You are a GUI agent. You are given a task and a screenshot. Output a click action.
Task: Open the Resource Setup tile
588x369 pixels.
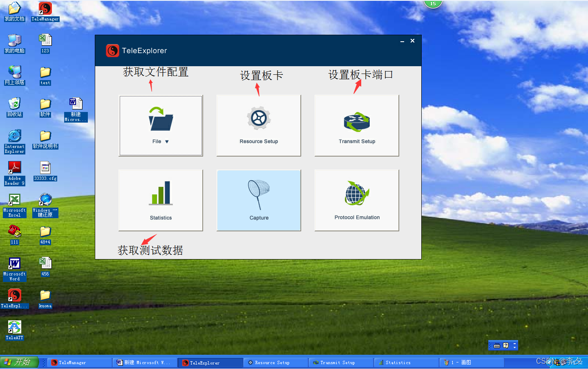click(x=259, y=125)
